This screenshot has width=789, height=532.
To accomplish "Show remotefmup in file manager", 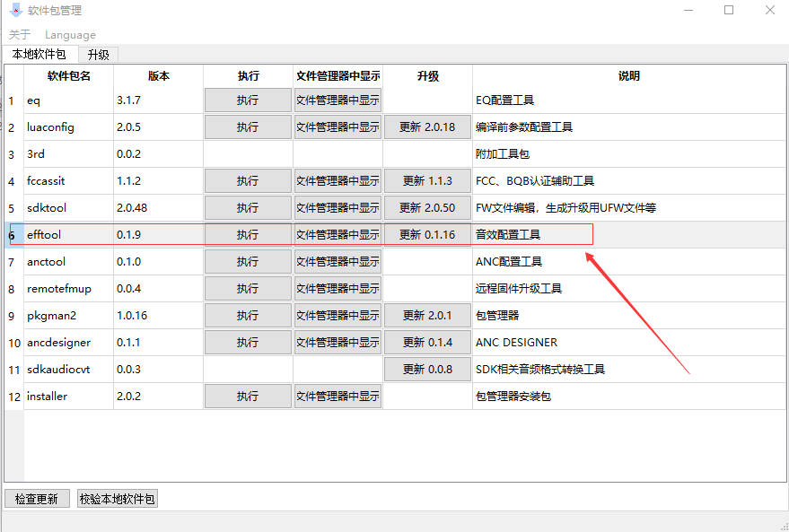I will coord(338,289).
